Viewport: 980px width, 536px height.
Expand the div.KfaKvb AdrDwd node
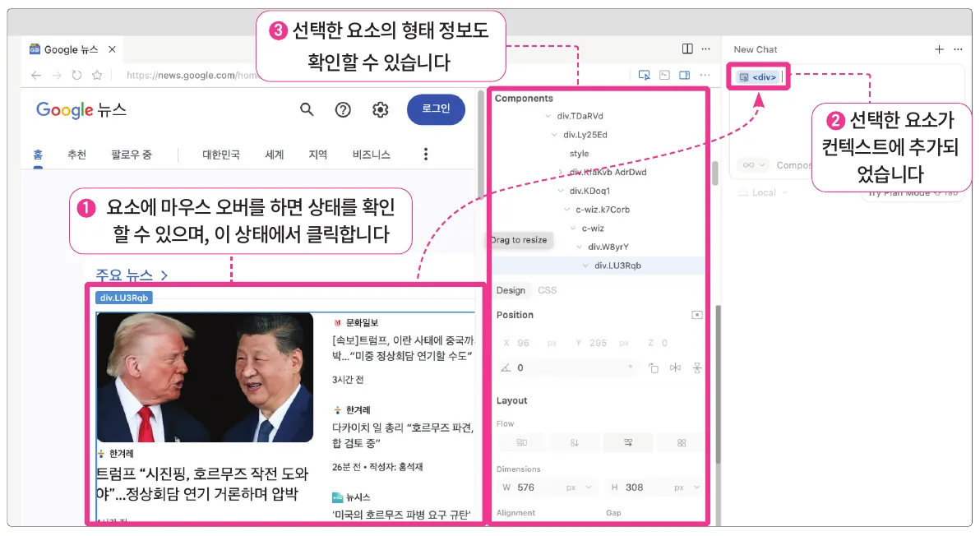(561, 173)
